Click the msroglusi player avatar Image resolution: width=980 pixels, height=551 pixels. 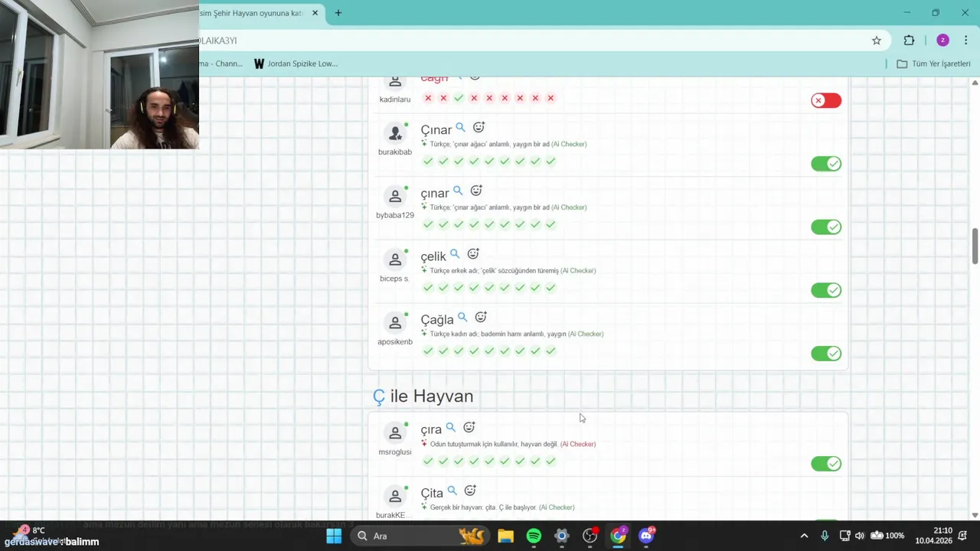click(x=395, y=433)
